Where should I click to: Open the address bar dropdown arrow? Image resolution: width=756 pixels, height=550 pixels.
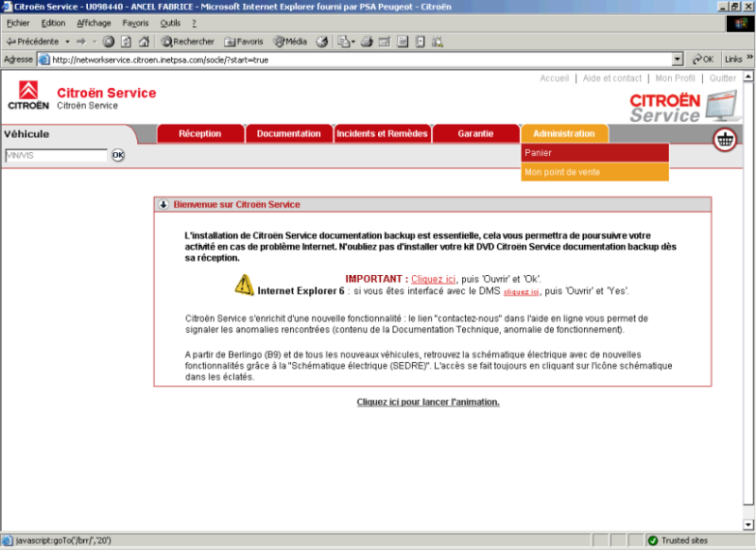[x=678, y=59]
